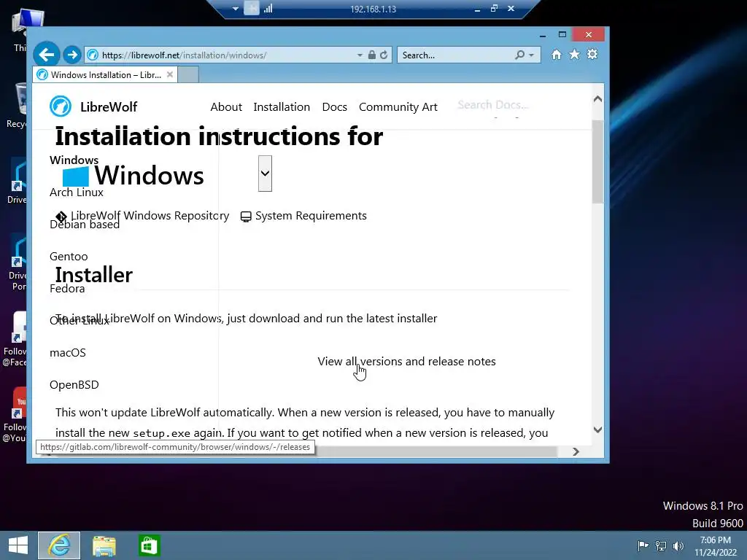Open File Explorer from taskbar
747x560 pixels.
click(x=104, y=545)
